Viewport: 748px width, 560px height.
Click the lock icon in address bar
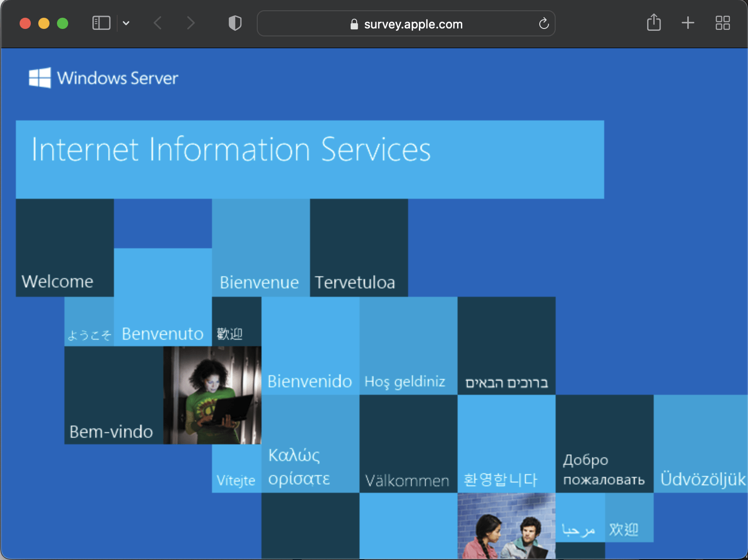click(x=354, y=24)
